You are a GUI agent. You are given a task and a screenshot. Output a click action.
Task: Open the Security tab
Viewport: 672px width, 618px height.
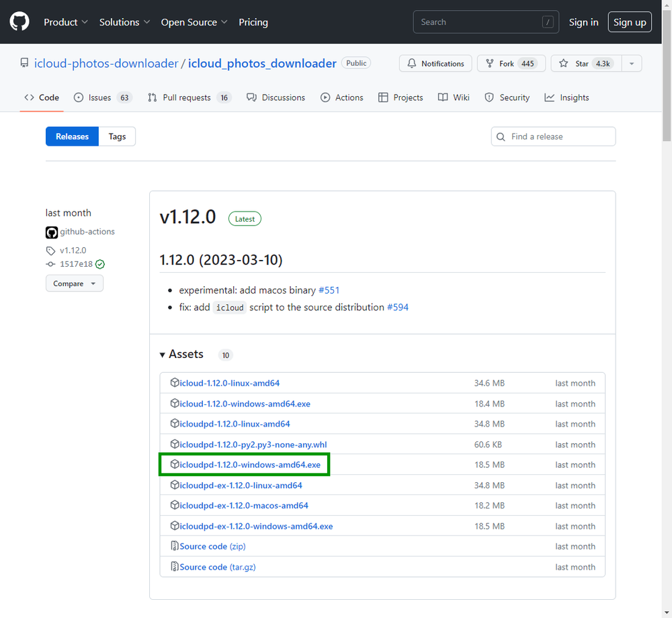507,97
